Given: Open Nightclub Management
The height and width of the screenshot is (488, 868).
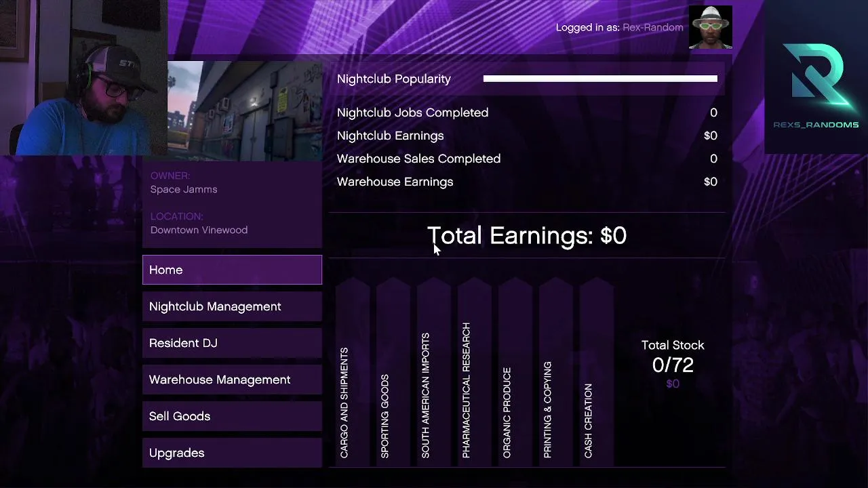Looking at the screenshot, I should 232,306.
